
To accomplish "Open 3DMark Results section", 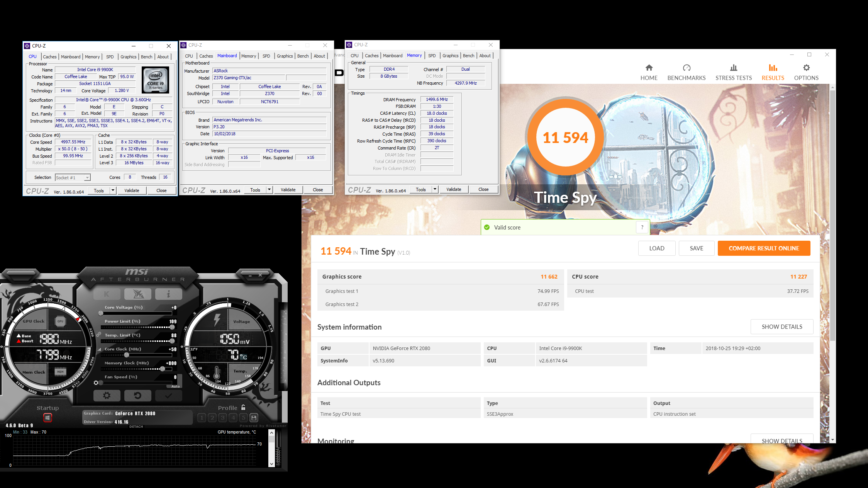I will (773, 72).
